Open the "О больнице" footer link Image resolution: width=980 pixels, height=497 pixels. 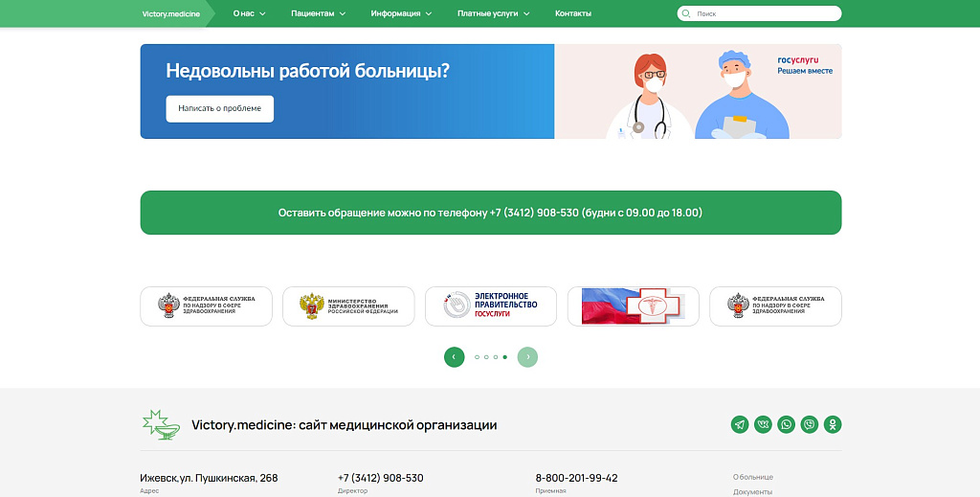coord(752,477)
